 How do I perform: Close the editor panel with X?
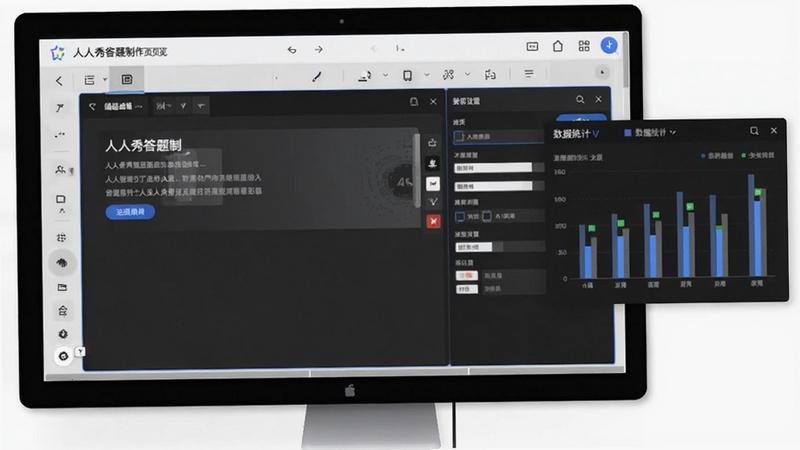433,102
